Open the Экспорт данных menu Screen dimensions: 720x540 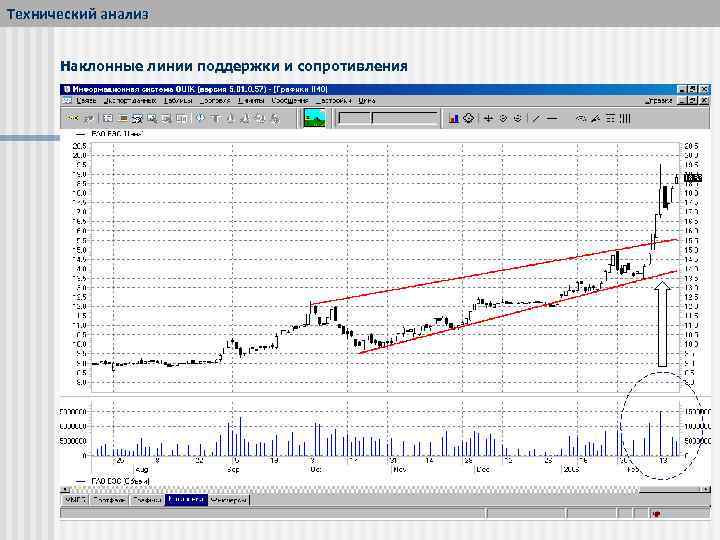click(130, 101)
